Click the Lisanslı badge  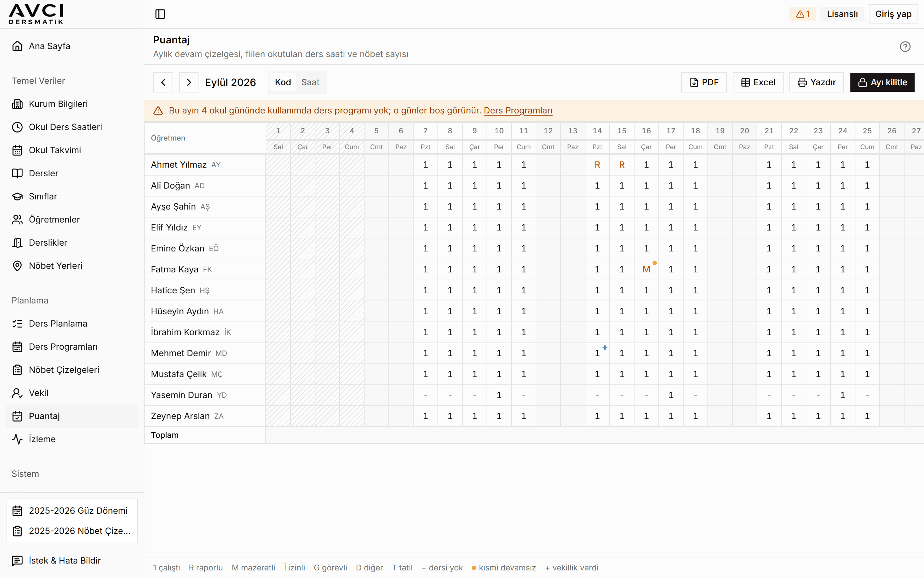point(842,14)
